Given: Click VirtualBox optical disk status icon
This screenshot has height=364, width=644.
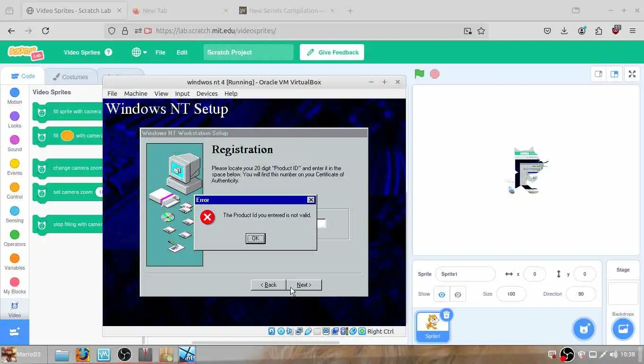Looking at the screenshot, I should pos(281,331).
